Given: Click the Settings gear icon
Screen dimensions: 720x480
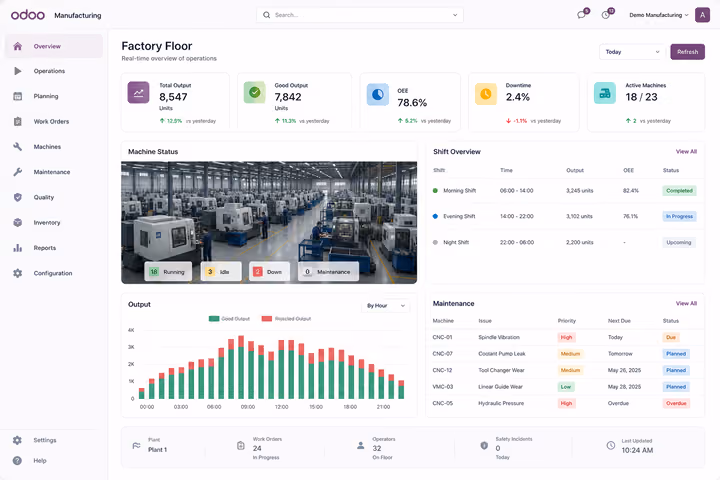Looking at the screenshot, I should tap(17, 440).
